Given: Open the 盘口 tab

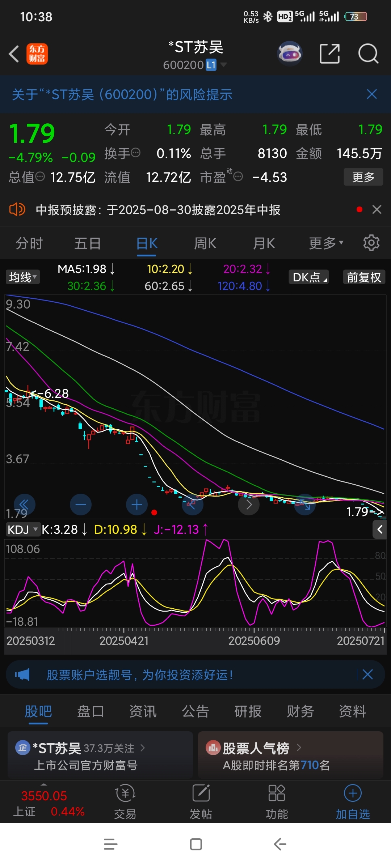Looking at the screenshot, I should pyautogui.click(x=91, y=711).
